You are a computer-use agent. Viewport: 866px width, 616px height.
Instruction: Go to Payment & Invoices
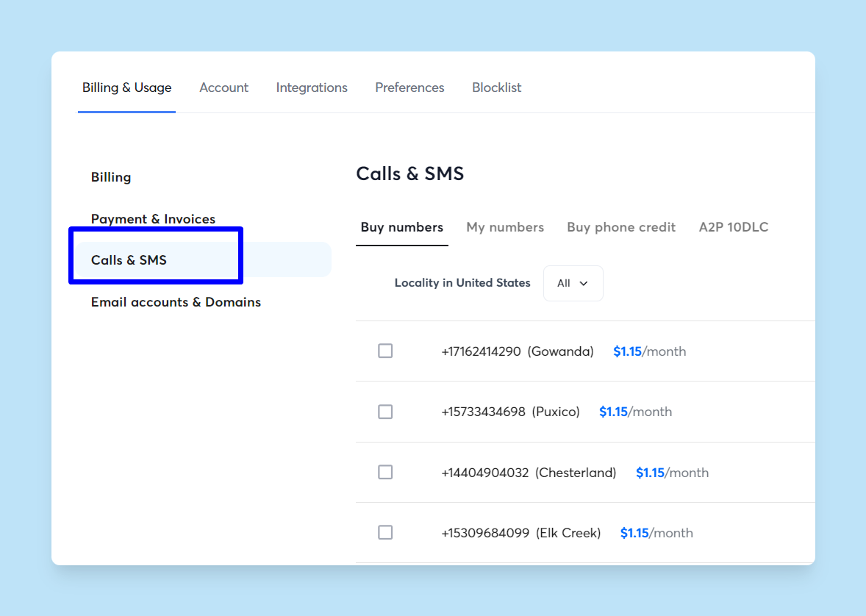[153, 218]
